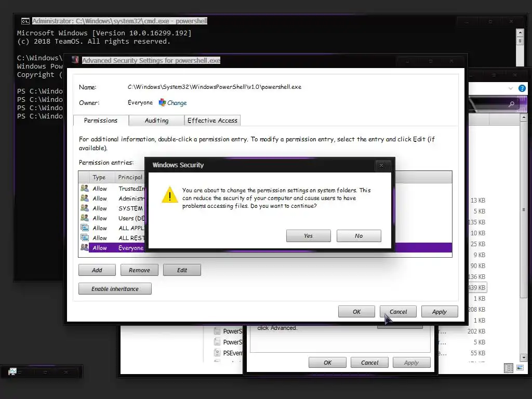Switch to the Permissions tab
The image size is (532, 399).
(101, 121)
